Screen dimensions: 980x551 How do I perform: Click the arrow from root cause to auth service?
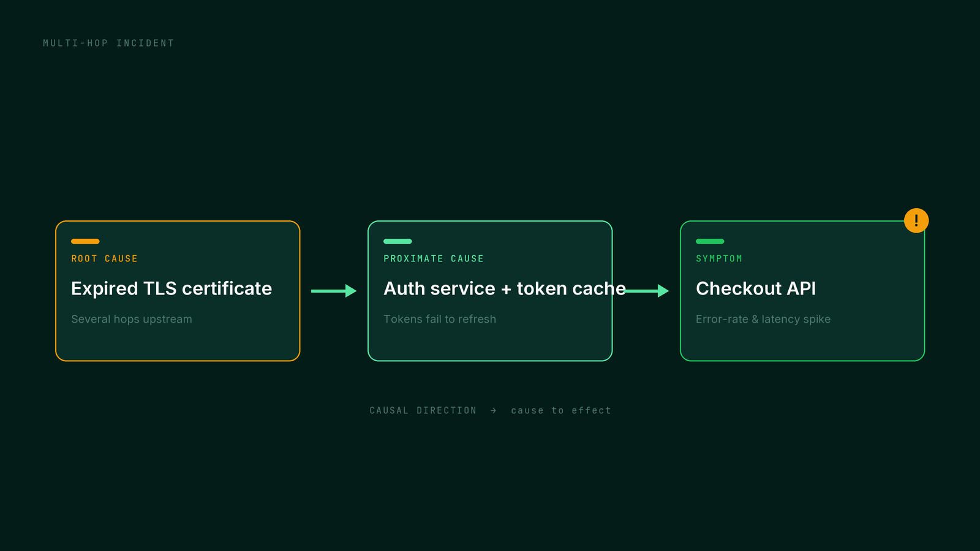tap(334, 291)
